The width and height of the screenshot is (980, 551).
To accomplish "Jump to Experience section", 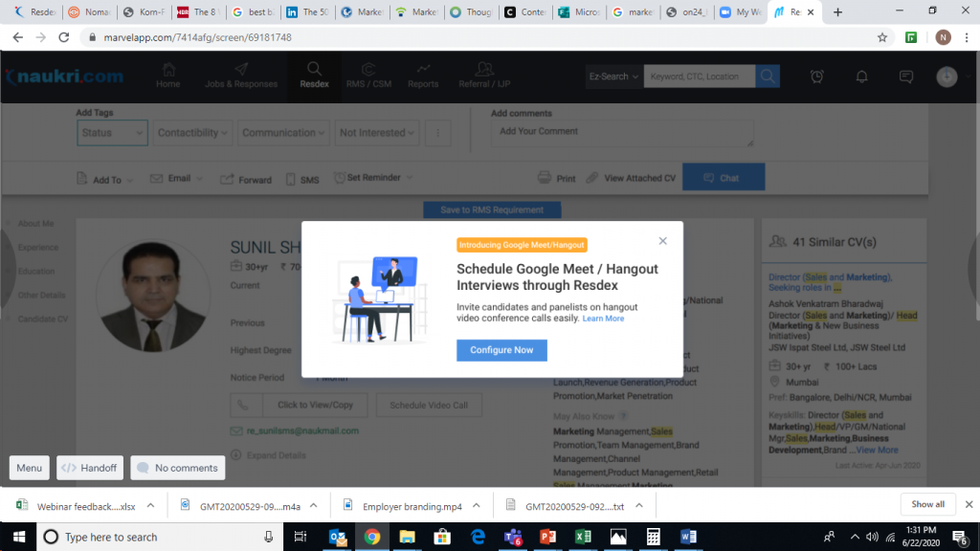I will (38, 248).
